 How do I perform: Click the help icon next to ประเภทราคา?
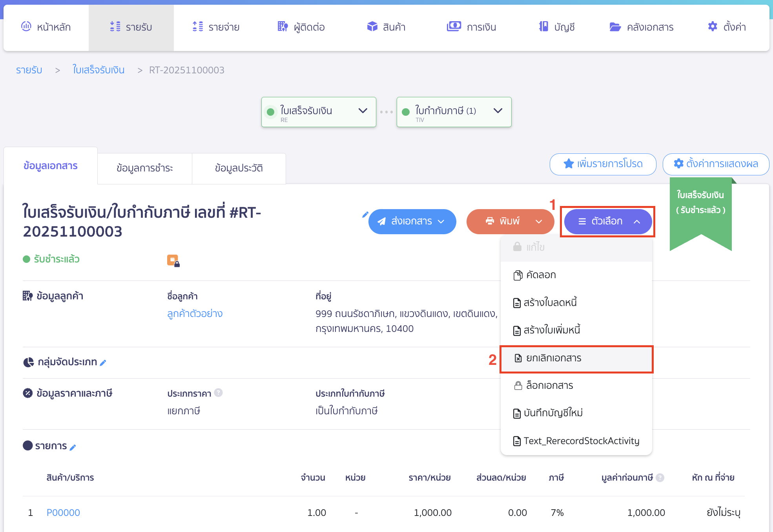click(219, 393)
